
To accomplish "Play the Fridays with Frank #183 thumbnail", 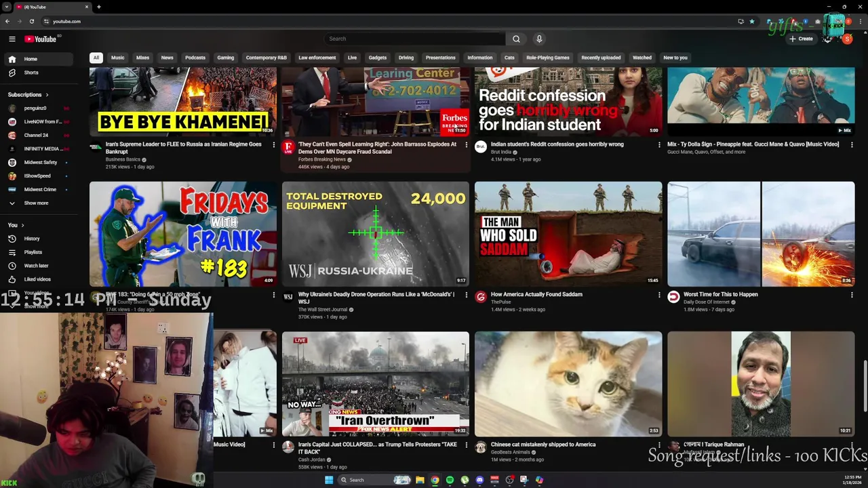I will 183,234.
